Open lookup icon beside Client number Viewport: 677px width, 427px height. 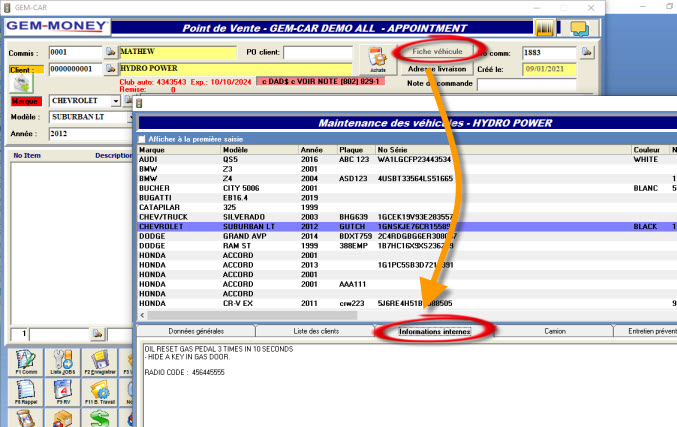click(111, 69)
